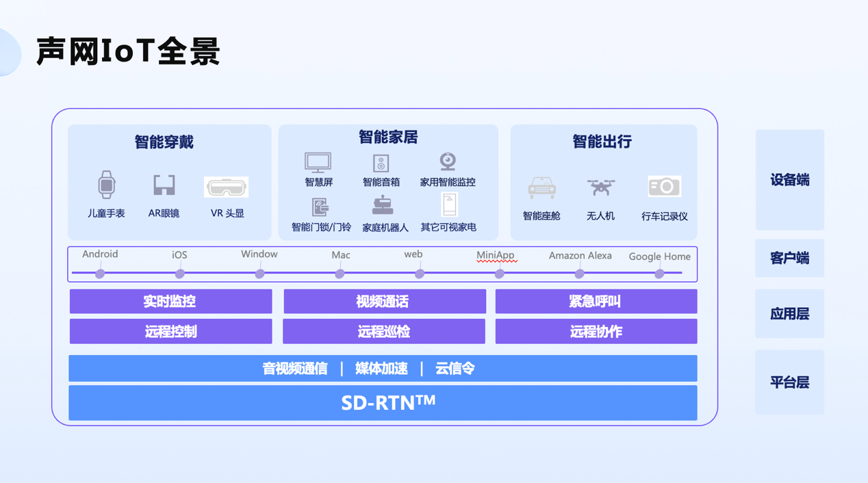Click the Google Home platform label
Screen dimensions: 868x483
660,257
